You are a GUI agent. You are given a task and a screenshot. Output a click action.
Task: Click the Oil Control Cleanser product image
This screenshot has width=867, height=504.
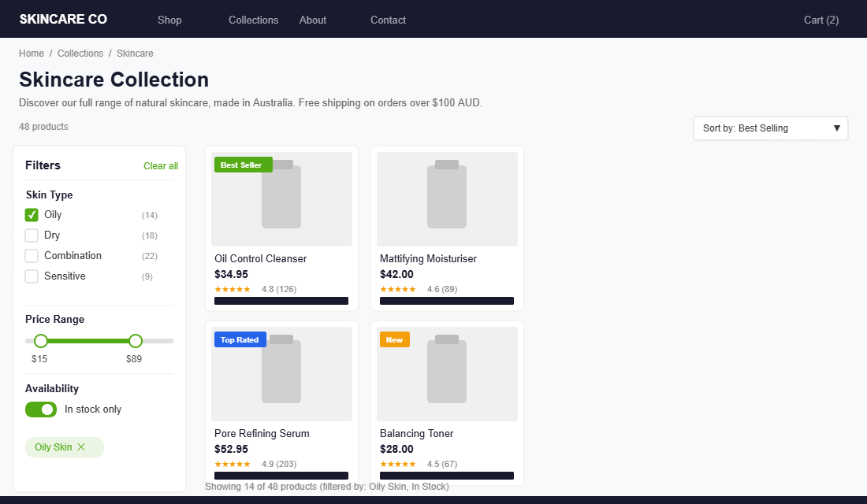(281, 198)
